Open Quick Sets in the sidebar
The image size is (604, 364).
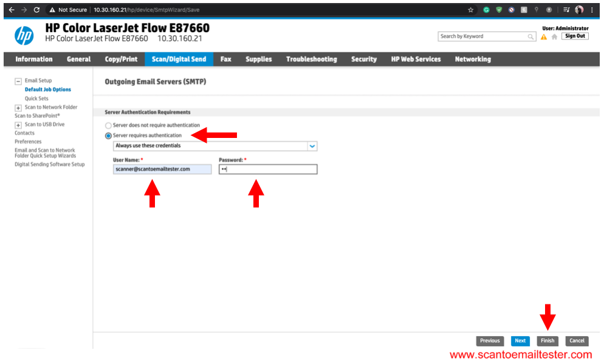[x=36, y=98]
